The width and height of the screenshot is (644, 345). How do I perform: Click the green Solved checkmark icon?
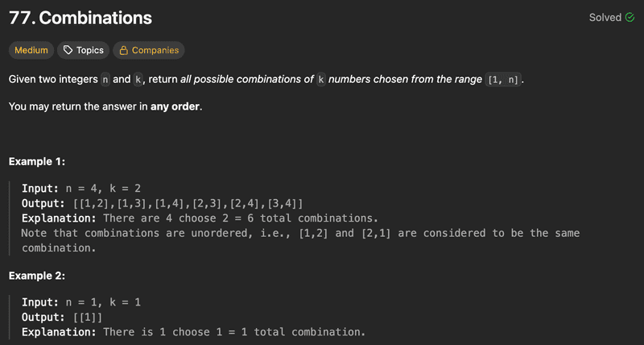[x=630, y=17]
